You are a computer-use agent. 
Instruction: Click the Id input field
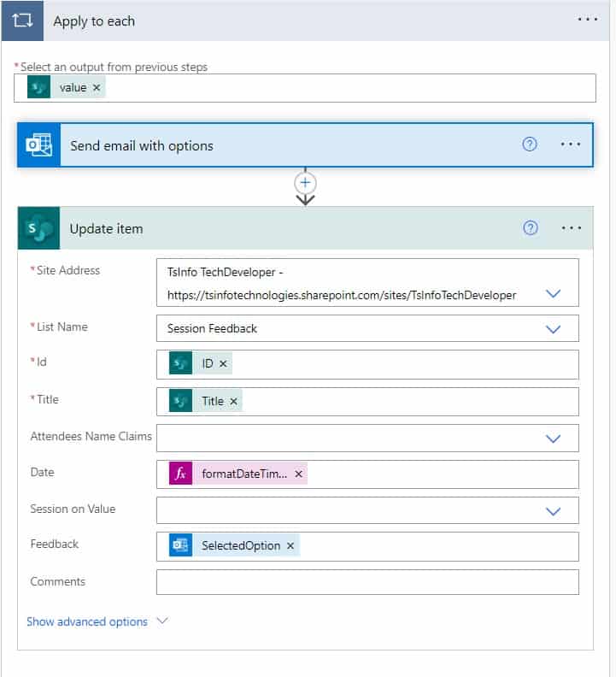[x=367, y=364]
